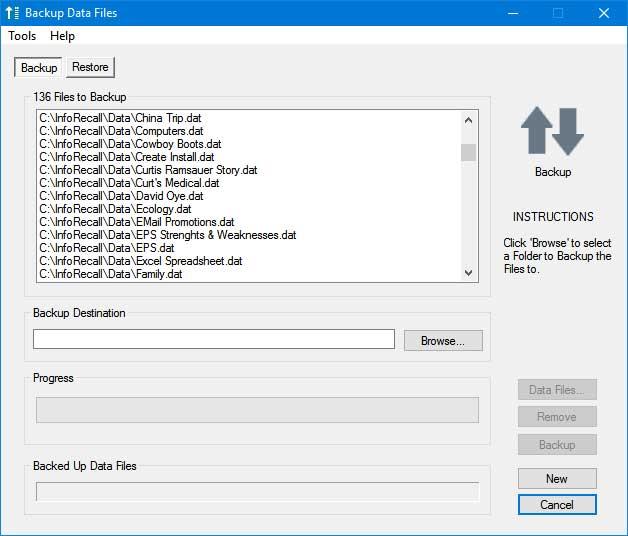Click the Backup arrows icon
628x536 pixels.
552,131
